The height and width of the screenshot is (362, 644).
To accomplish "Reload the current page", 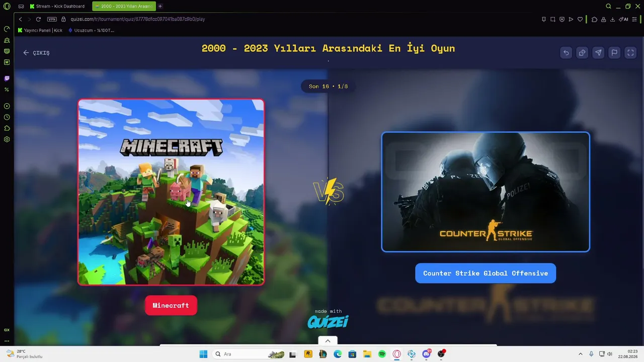I will pos(38,19).
